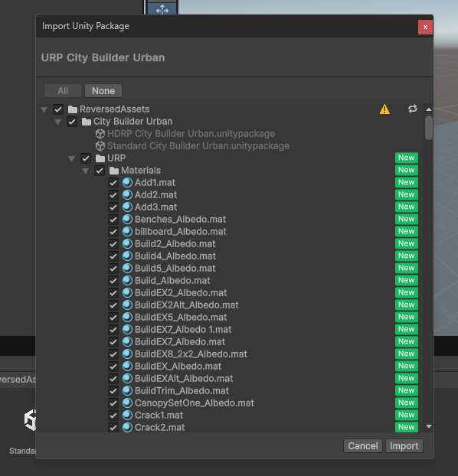Click the City Builder Urban folder icon

[87, 122]
